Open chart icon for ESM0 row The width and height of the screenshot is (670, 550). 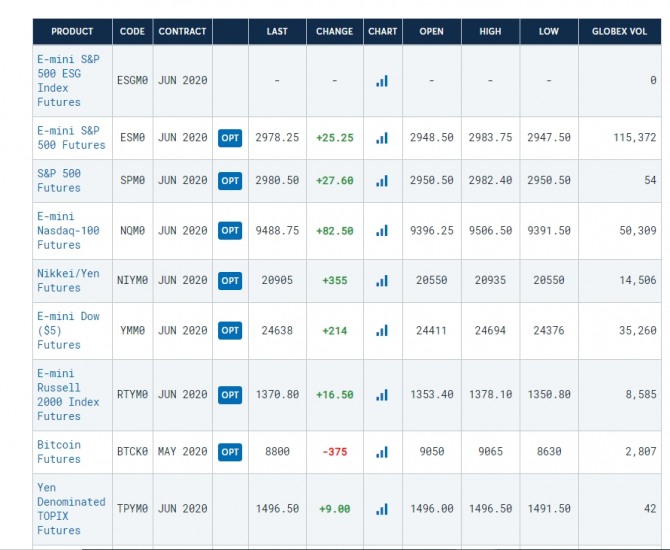(x=382, y=138)
